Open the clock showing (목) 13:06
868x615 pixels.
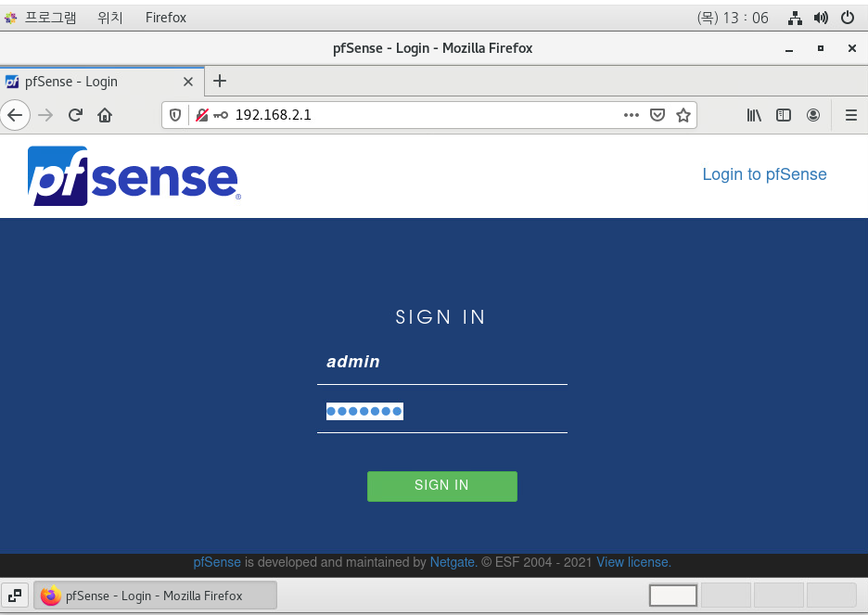(733, 18)
